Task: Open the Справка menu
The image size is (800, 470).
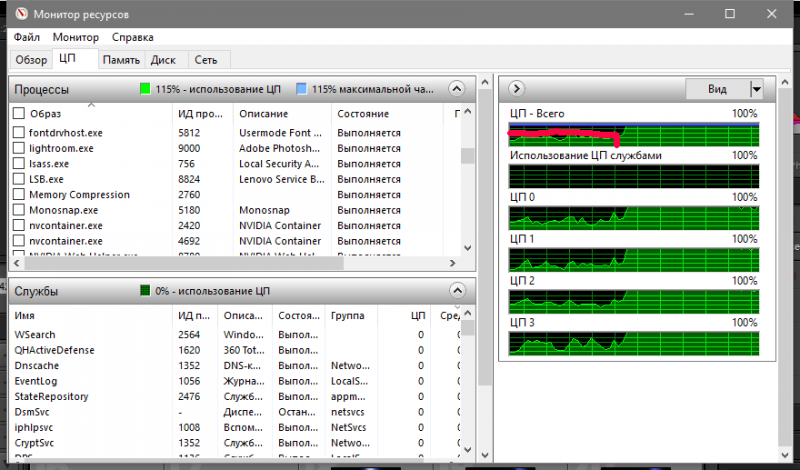Action: 133,37
